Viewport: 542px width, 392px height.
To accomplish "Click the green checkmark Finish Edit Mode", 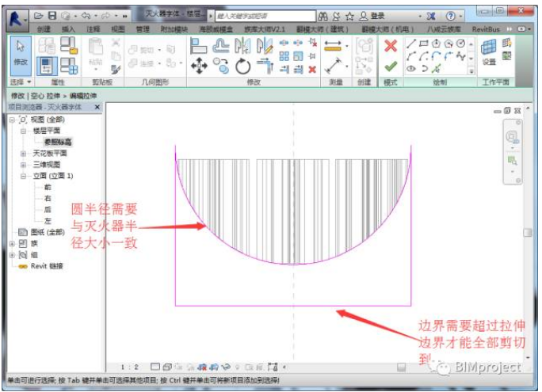I will point(390,67).
